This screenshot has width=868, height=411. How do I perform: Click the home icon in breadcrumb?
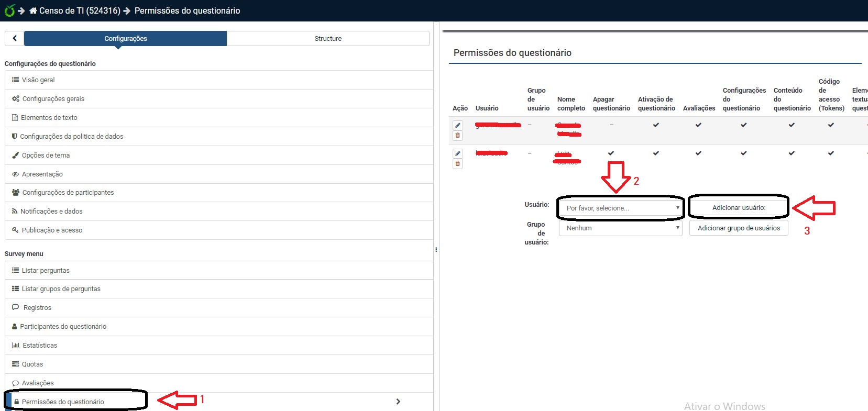(33, 10)
